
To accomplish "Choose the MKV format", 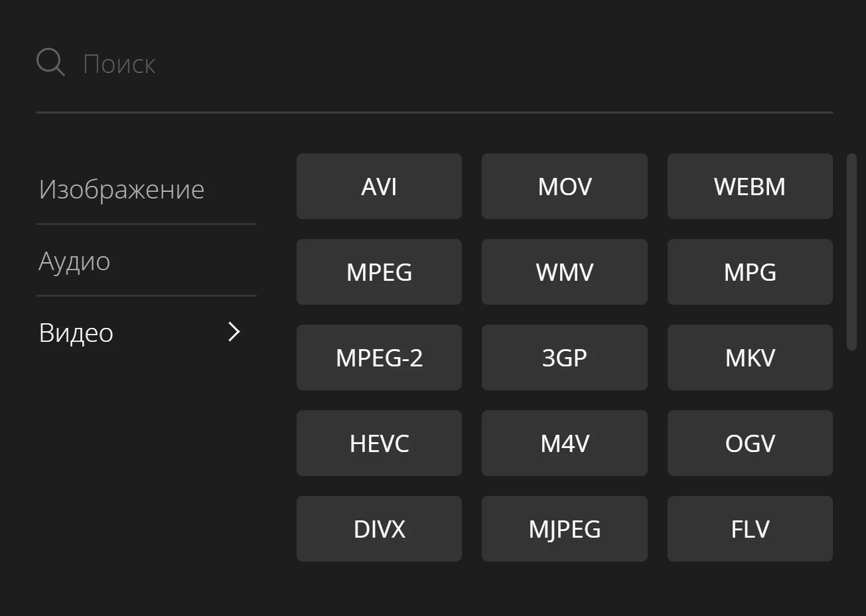I will click(750, 358).
